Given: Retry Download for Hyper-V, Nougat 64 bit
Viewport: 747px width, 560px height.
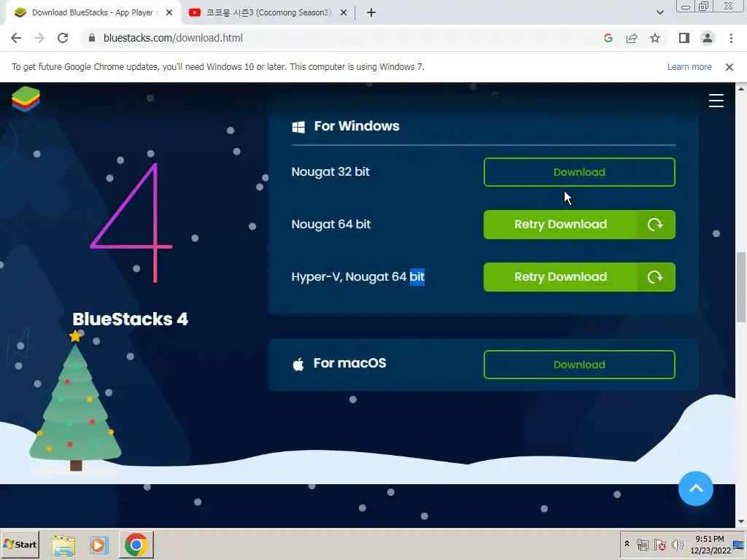Looking at the screenshot, I should tap(579, 276).
